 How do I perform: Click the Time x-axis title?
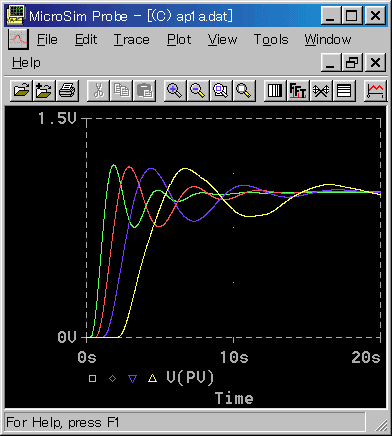234,398
